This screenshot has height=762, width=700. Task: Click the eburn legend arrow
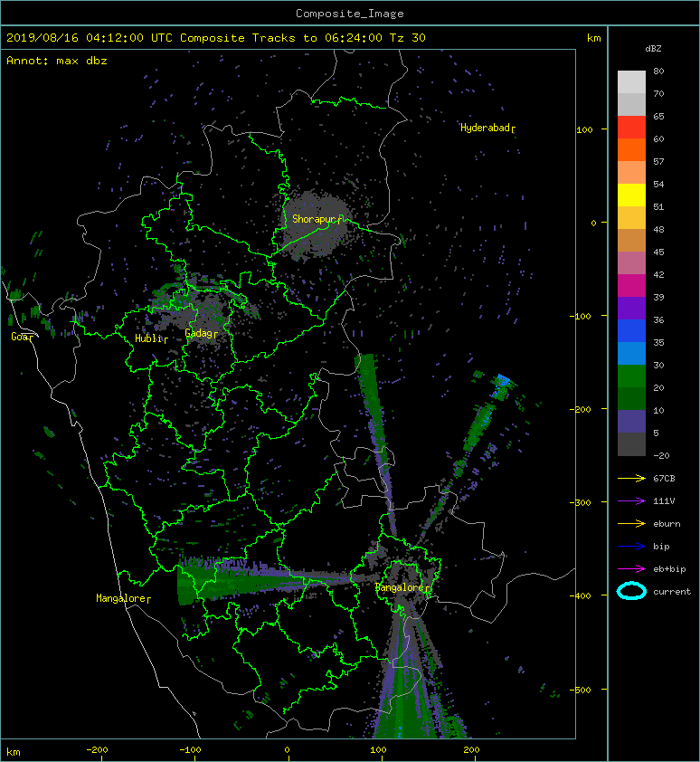tap(631, 523)
